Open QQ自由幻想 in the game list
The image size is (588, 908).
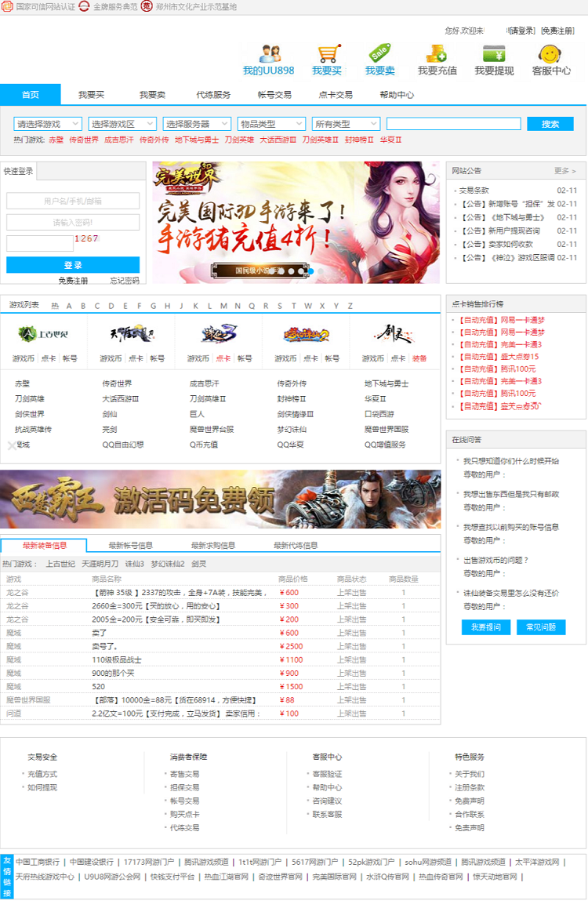[x=122, y=445]
